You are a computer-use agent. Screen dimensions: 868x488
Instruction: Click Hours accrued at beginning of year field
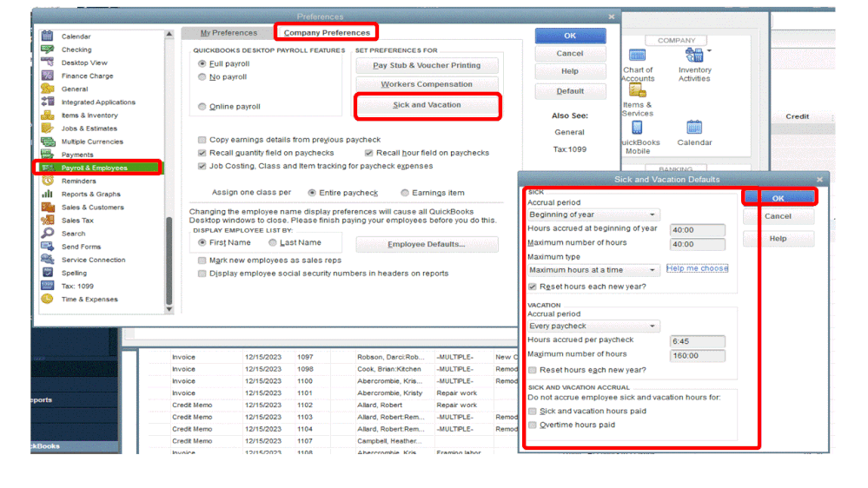coord(698,229)
